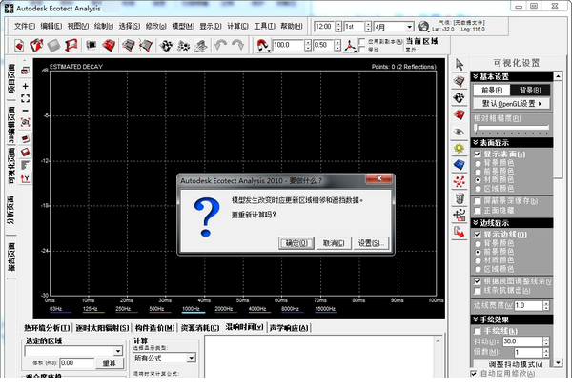Image resolution: width=572 pixels, height=392 pixels.
Task: Click the fit-to-view brackets icon
Action: [25, 98]
